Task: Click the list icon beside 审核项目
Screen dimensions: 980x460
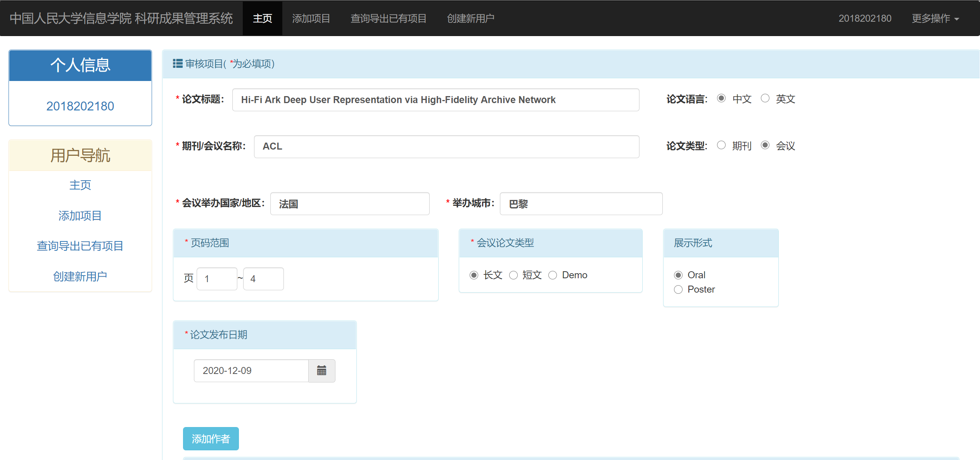Action: [x=178, y=64]
